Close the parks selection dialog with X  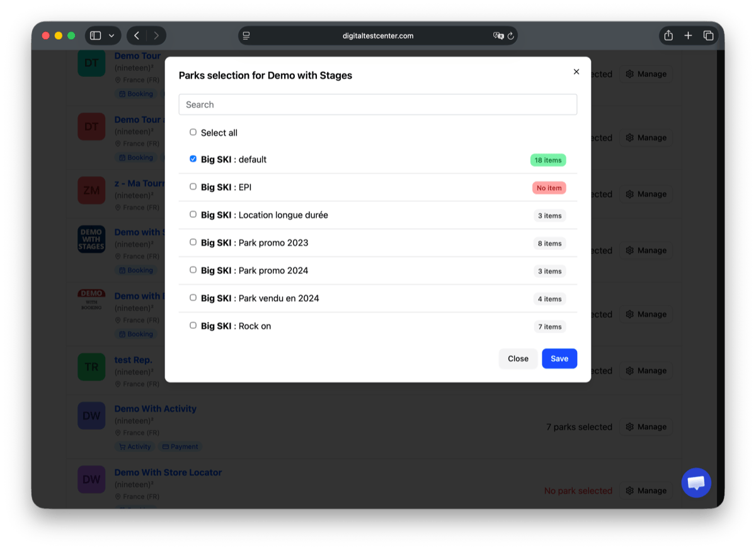pos(576,72)
